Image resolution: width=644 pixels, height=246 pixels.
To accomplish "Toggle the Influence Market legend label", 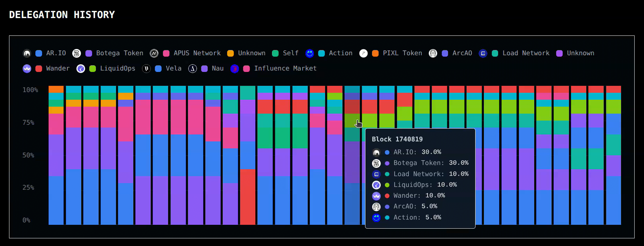I will point(285,68).
